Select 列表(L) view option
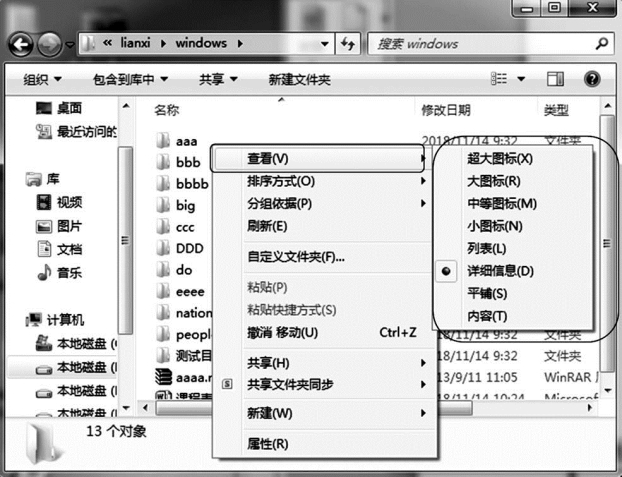 pyautogui.click(x=514, y=248)
